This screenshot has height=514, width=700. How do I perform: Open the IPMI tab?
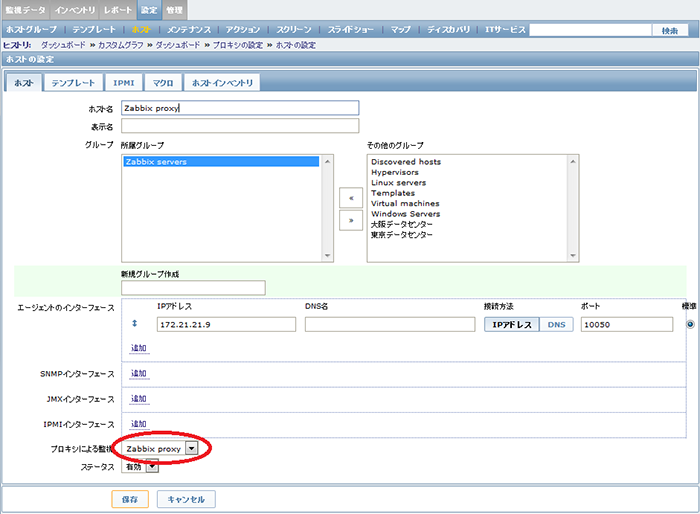click(x=123, y=83)
